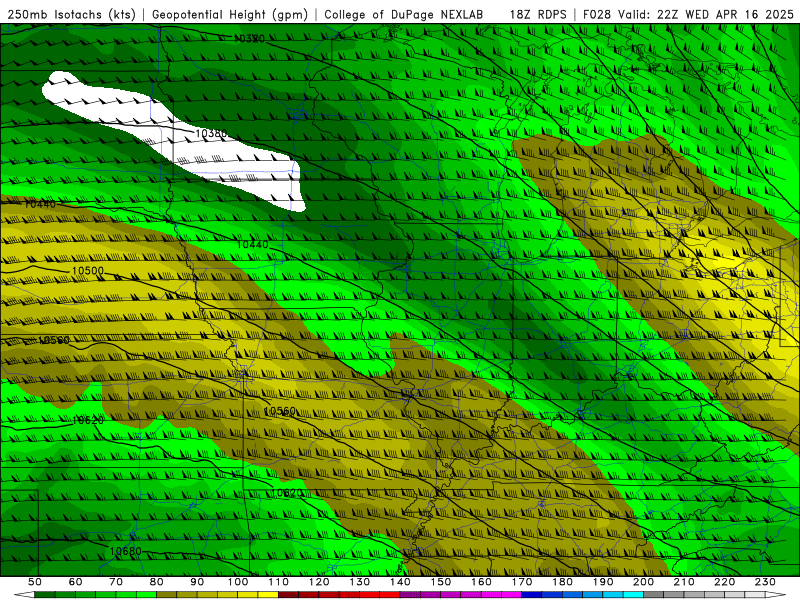Click the dark gray swatch just after 200
800x600 pixels.
[654, 594]
